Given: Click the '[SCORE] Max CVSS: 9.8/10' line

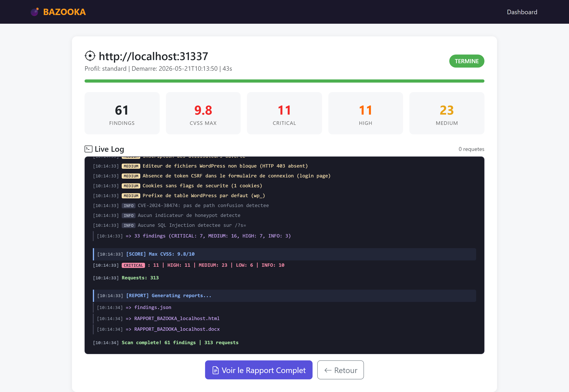Looking at the screenshot, I should click(x=284, y=254).
